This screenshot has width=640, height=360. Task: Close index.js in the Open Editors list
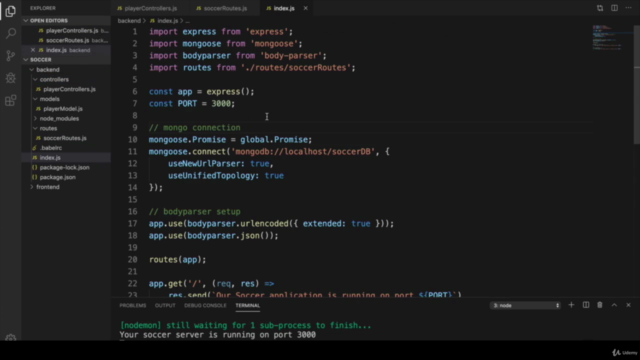pyautogui.click(x=33, y=50)
